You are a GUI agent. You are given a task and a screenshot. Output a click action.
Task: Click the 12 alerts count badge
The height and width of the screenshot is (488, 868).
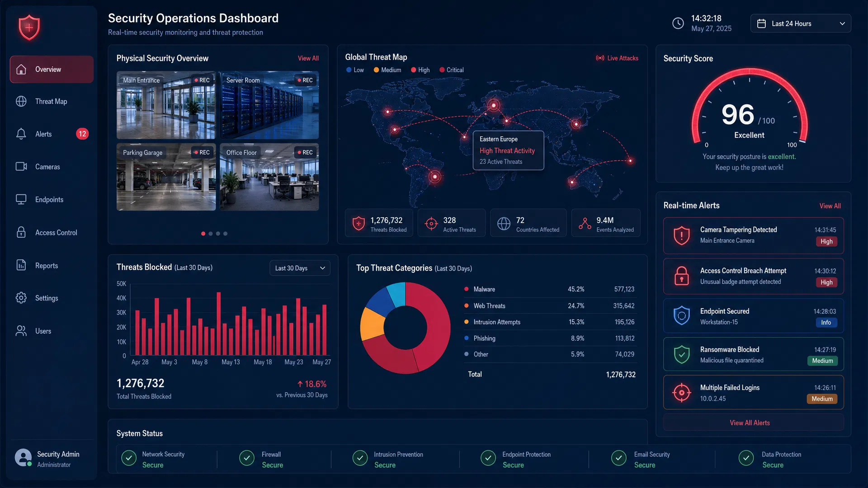(82, 134)
